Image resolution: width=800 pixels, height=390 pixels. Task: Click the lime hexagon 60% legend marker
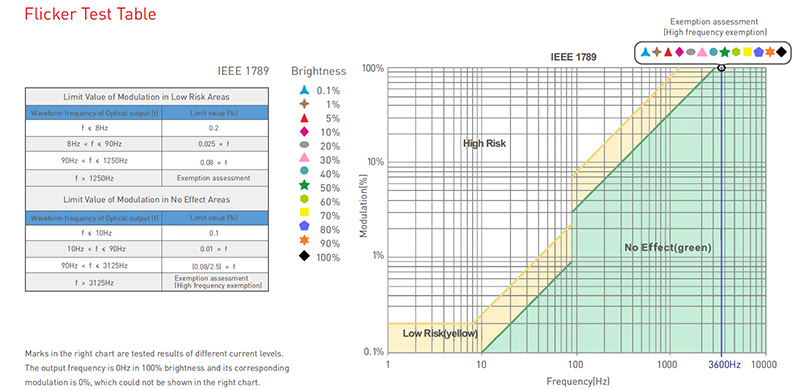(305, 201)
